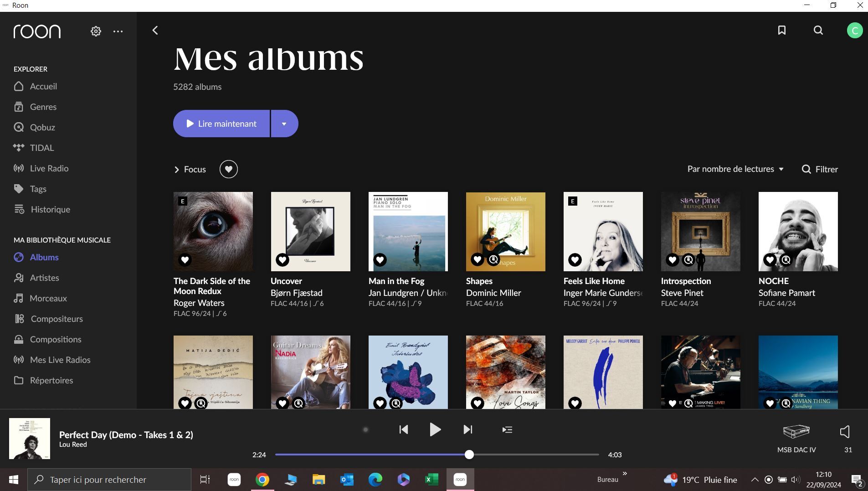Open the Compositions library section
Screen dimensions: 868x491
(47, 339)
